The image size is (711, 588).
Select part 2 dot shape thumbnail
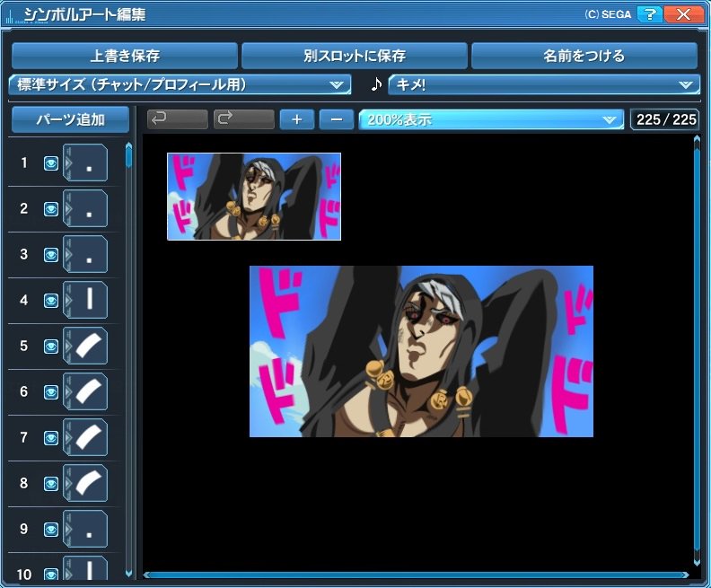pos(85,208)
